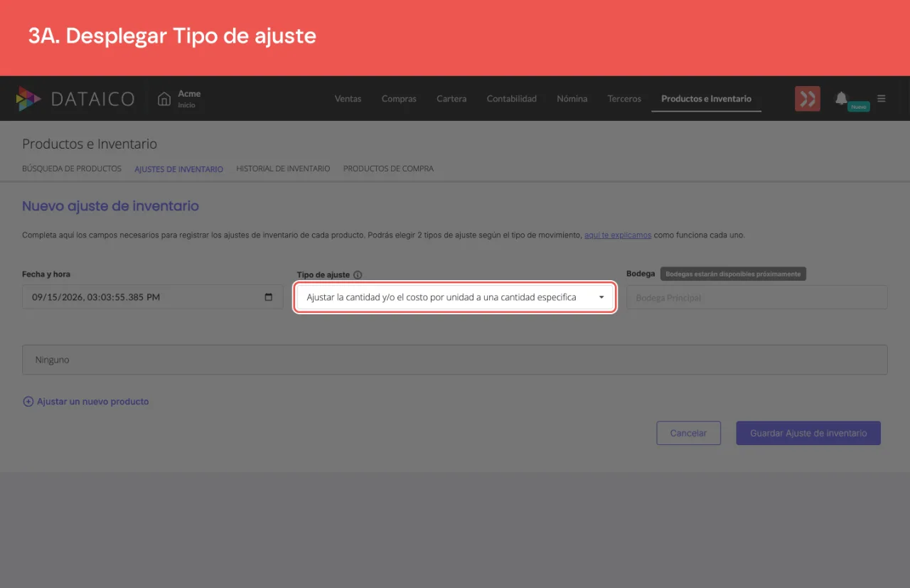Viewport: 910px width, 588px height.
Task: Switch to Historial de inventario tab
Action: click(x=283, y=169)
